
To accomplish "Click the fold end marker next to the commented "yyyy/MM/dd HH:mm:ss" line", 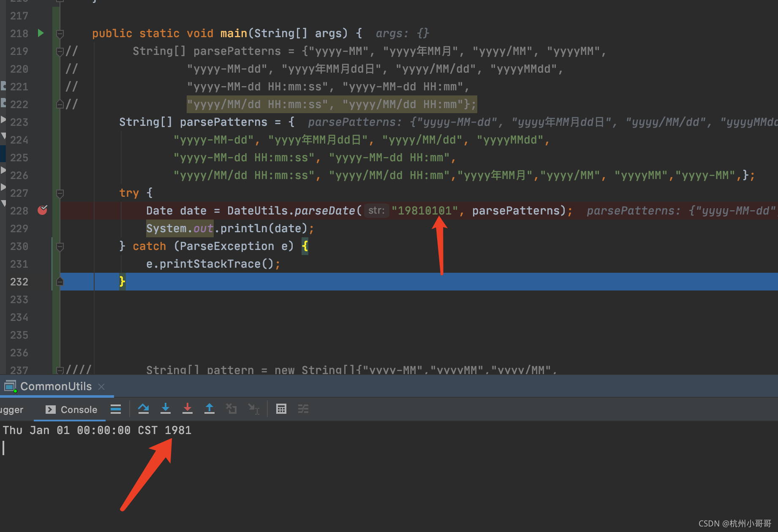I will click(60, 104).
